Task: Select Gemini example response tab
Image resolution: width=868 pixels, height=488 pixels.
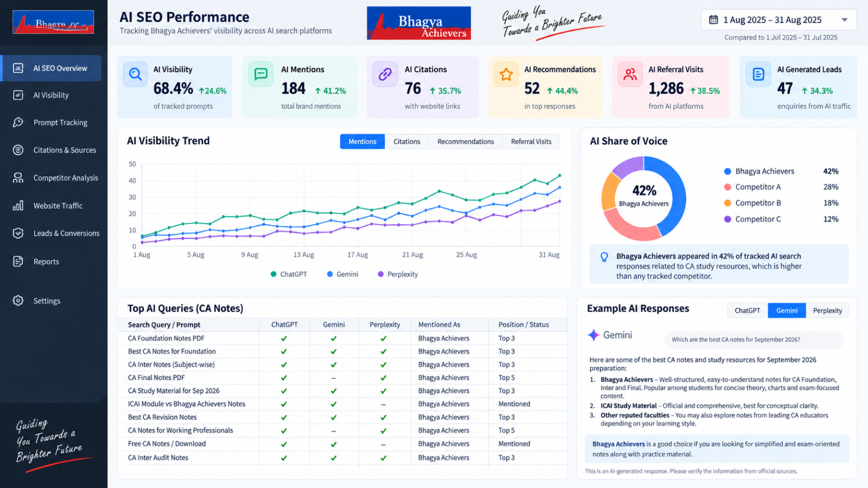Action: pos(787,311)
